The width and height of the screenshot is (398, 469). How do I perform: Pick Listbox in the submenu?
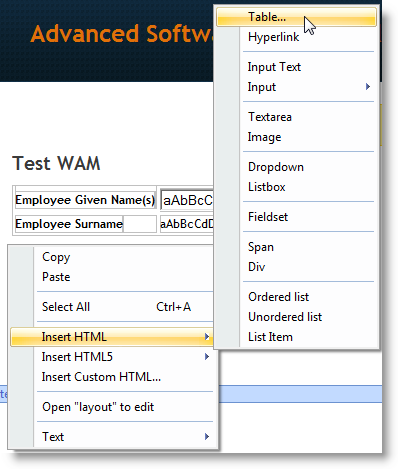tap(296, 187)
